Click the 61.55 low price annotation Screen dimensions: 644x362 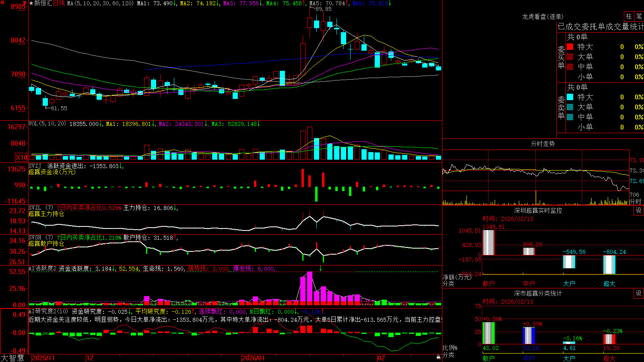pyautogui.click(x=59, y=108)
